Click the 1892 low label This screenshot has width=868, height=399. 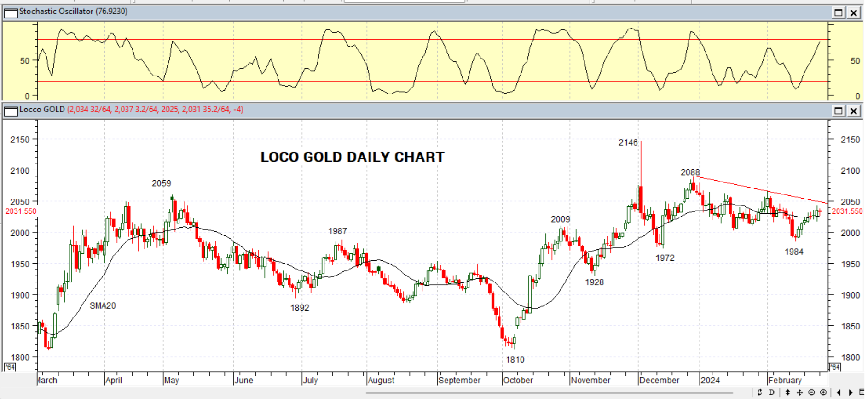point(300,308)
